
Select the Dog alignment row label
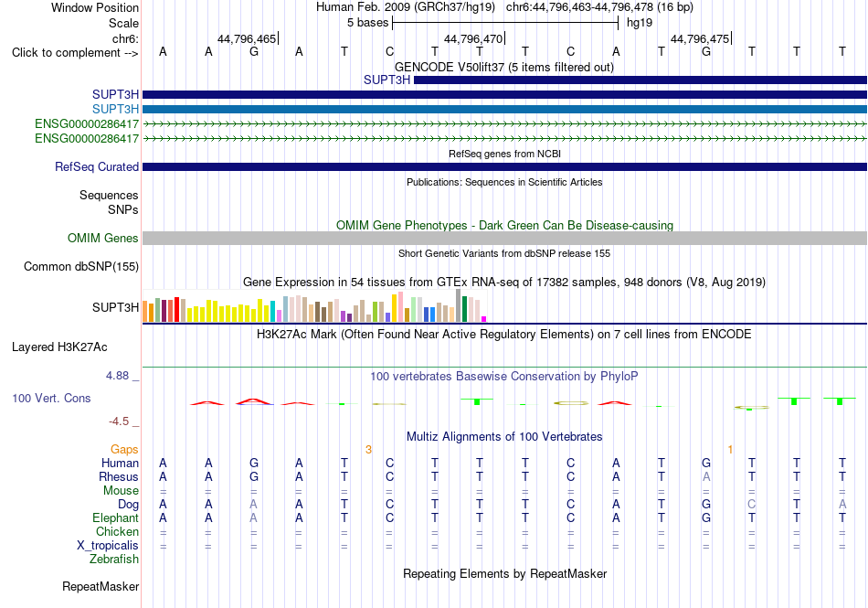click(128, 505)
